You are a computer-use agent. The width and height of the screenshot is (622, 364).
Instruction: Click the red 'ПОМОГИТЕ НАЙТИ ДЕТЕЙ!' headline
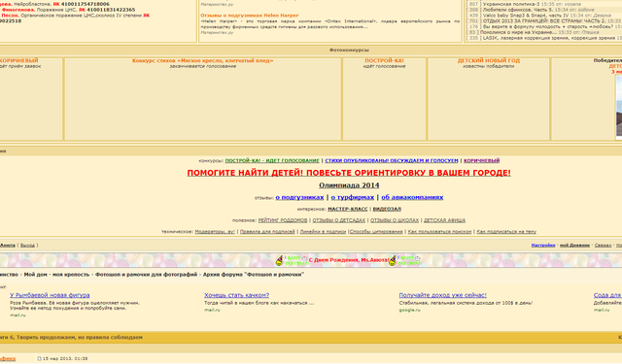coord(349,173)
